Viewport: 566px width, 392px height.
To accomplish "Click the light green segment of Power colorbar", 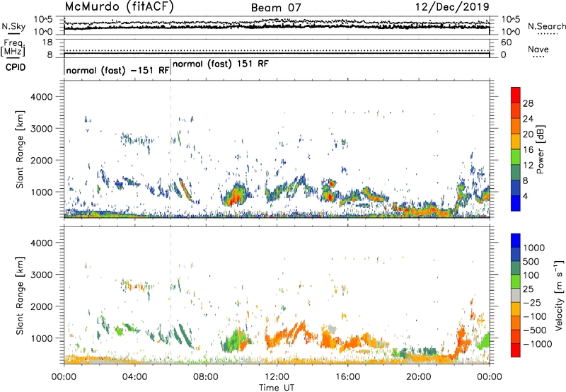I will coord(516,156).
